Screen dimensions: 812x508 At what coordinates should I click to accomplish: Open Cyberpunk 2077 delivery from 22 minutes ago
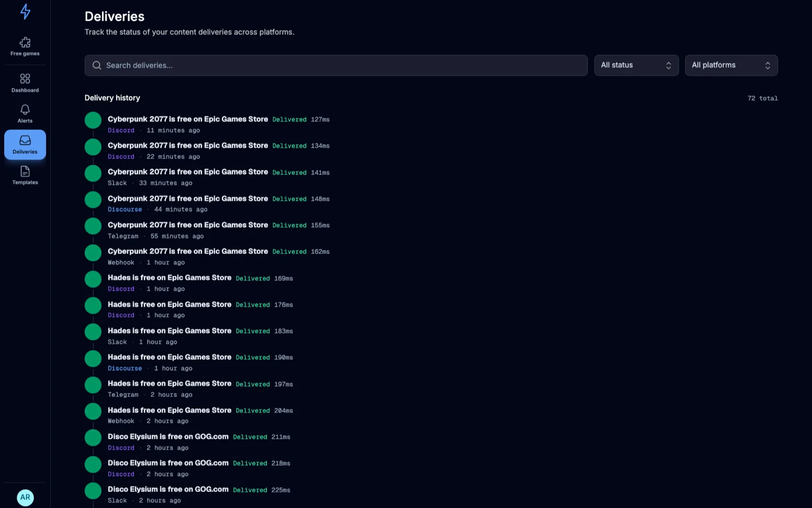188,146
